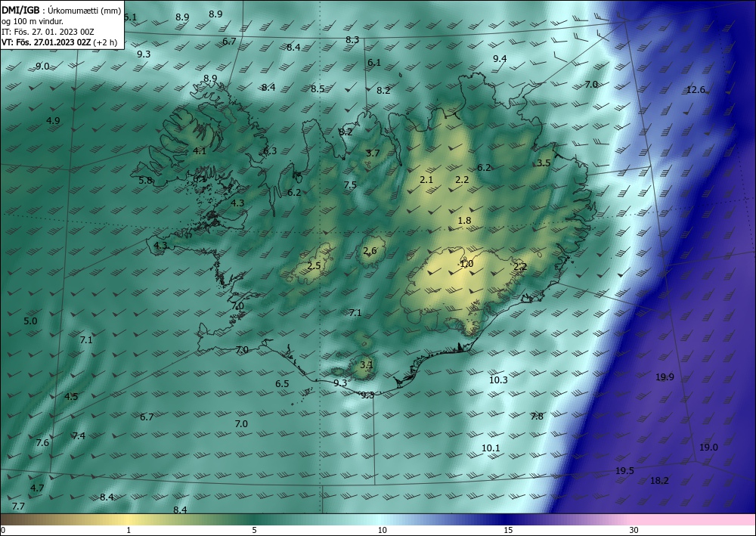Click the 6.5 value on the map
This screenshot has height=536, width=756.
click(x=282, y=384)
